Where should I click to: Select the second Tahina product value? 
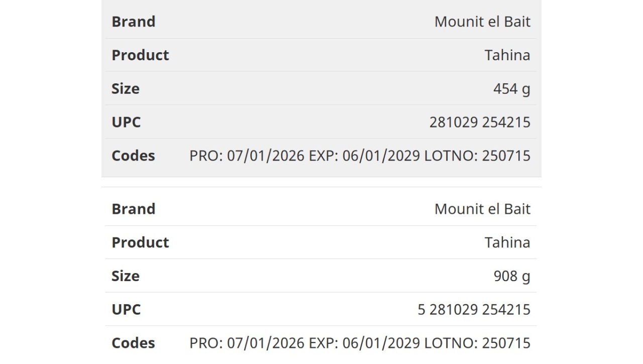click(x=507, y=242)
